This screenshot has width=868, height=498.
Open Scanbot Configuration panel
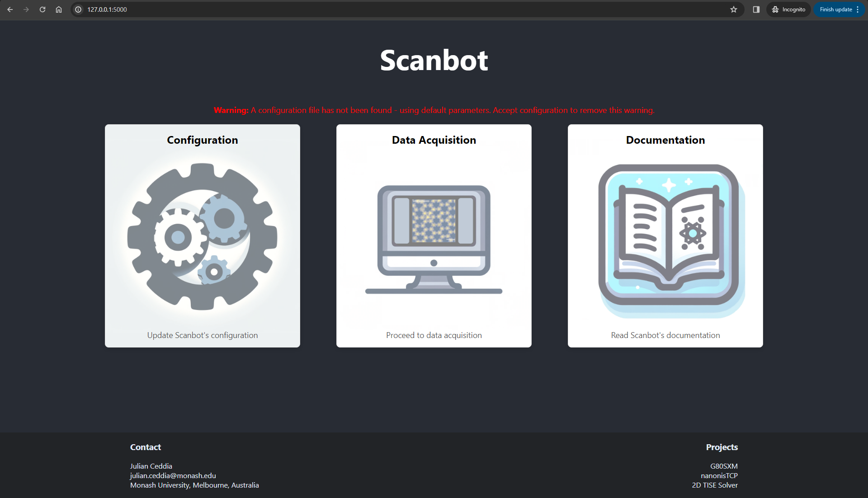[202, 235]
